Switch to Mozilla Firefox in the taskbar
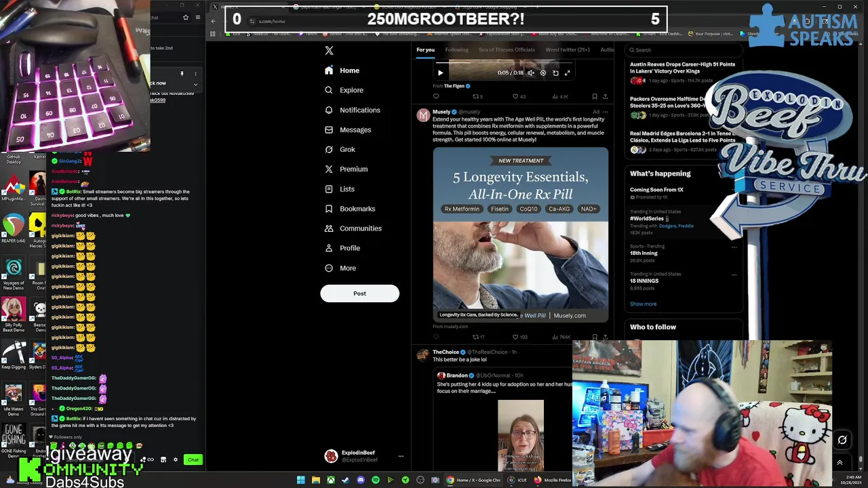This screenshot has width=868, height=488. tap(553, 480)
